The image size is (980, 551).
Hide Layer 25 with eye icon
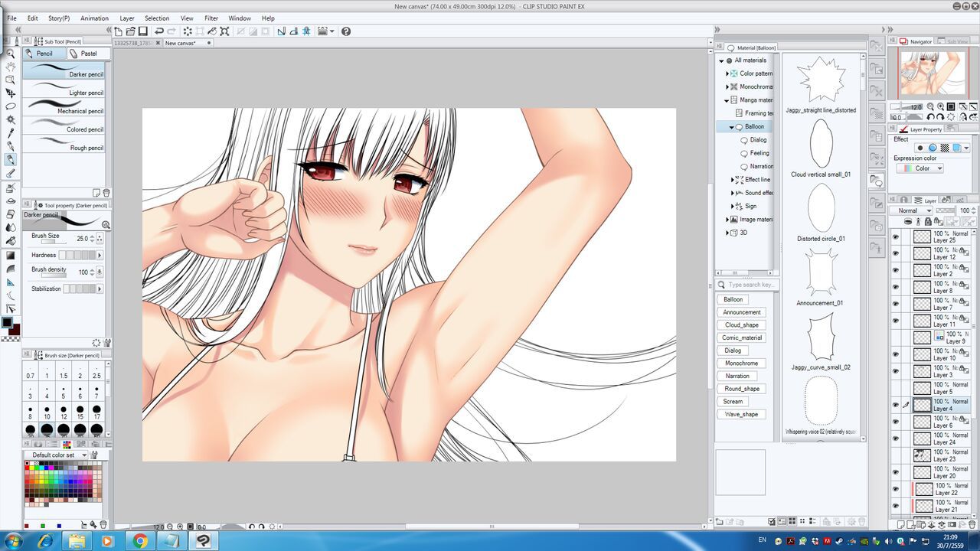coord(895,237)
